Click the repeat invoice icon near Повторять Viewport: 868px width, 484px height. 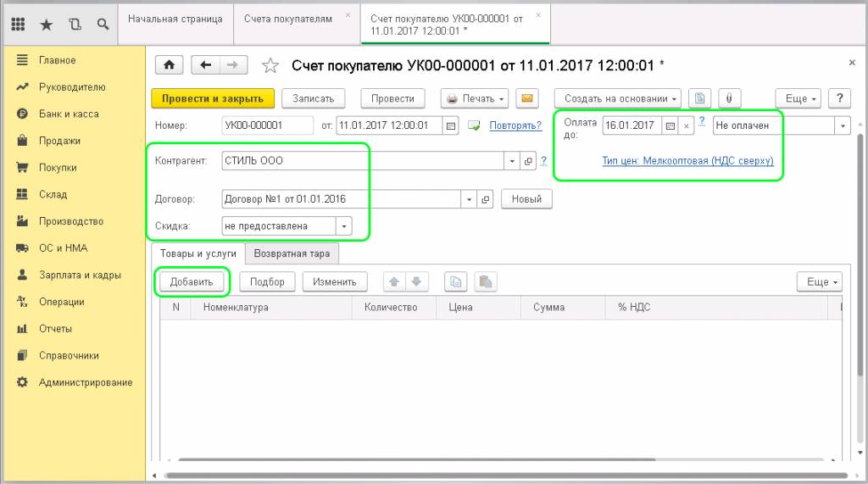[x=474, y=125]
